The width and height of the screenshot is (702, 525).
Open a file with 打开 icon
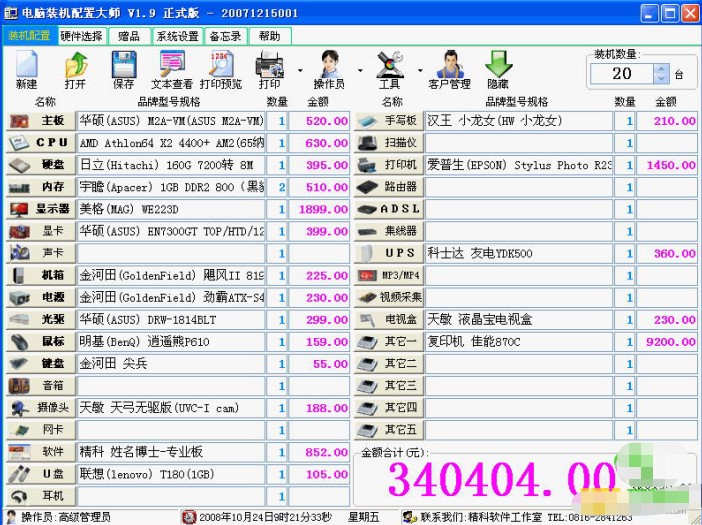(x=75, y=70)
